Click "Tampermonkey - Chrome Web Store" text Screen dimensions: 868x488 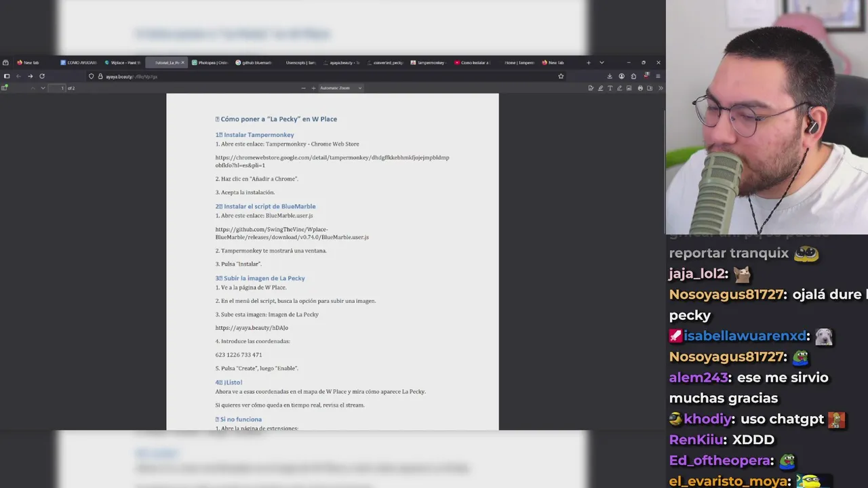pos(313,144)
